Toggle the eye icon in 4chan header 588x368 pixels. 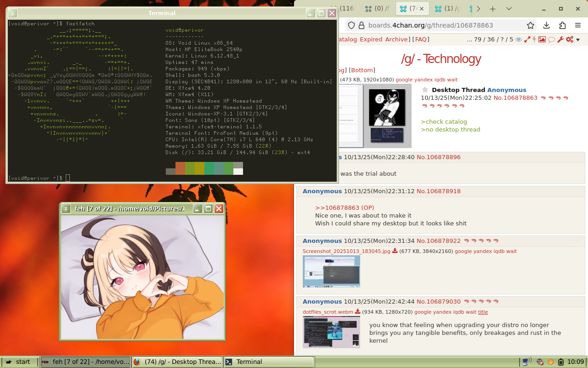(519, 40)
